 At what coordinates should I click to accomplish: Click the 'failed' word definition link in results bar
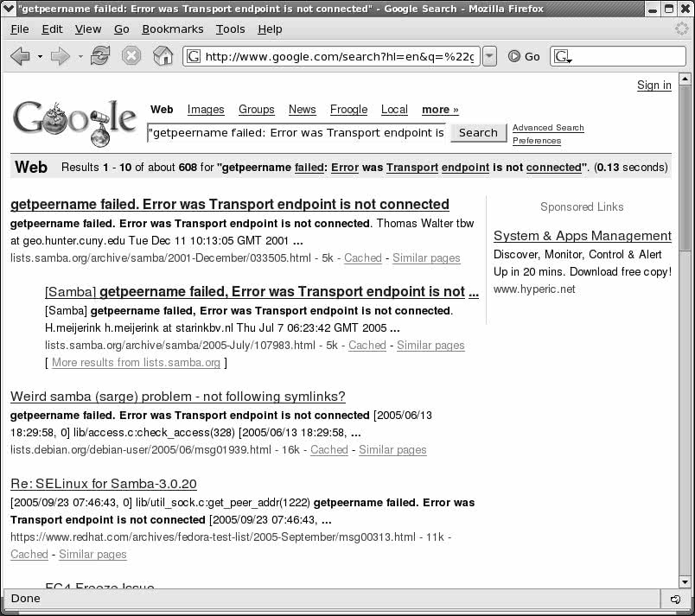coord(309,168)
